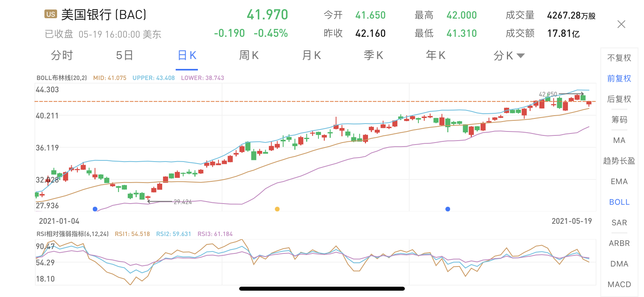Enable the 趋势长盈 indicator
This screenshot has width=644, height=297.
click(619, 161)
